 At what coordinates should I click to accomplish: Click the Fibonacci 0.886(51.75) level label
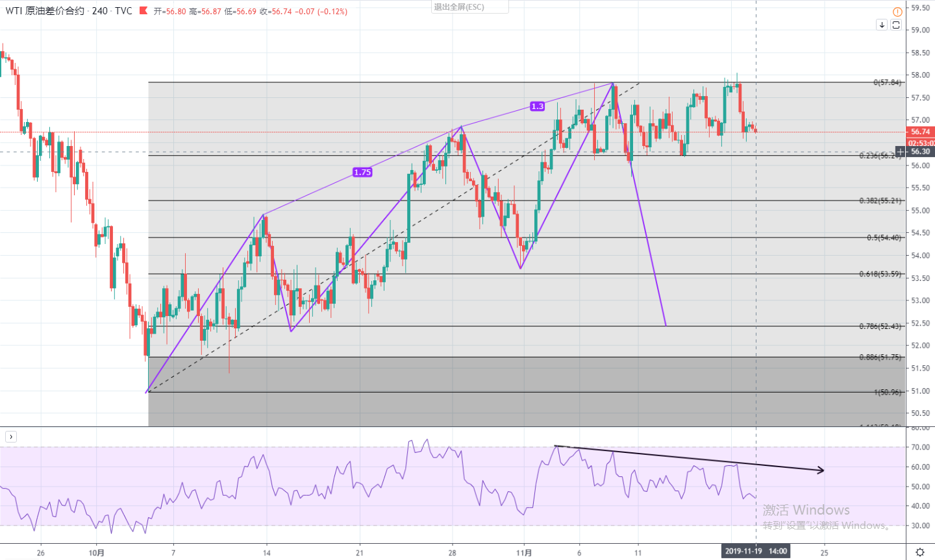pos(880,357)
